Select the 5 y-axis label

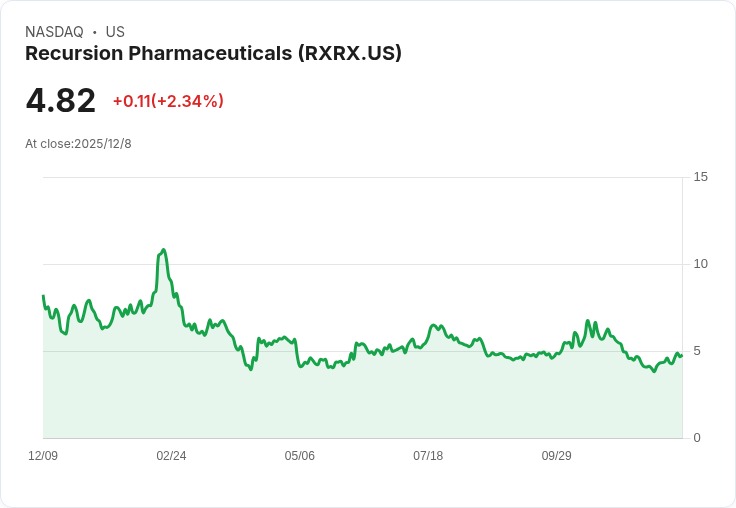[697, 351]
